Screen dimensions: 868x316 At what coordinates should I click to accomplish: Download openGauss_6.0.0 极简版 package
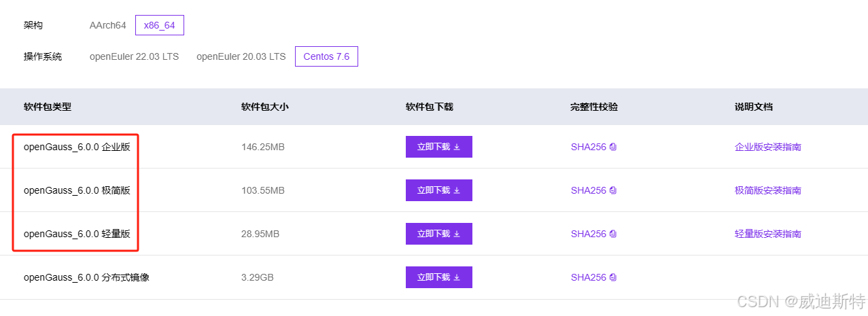438,190
